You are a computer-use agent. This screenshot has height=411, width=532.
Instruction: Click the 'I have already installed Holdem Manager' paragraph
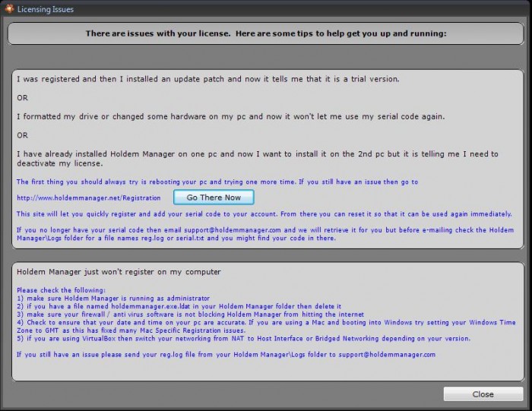(x=258, y=159)
